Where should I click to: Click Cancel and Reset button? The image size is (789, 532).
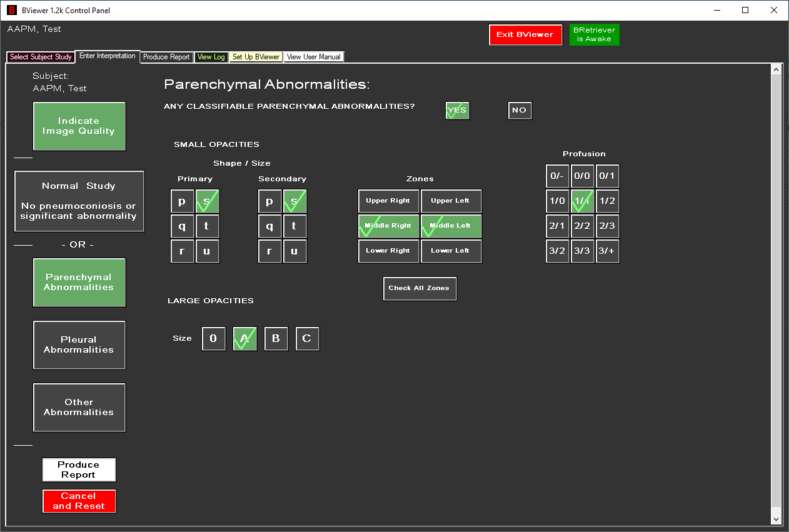tap(79, 501)
